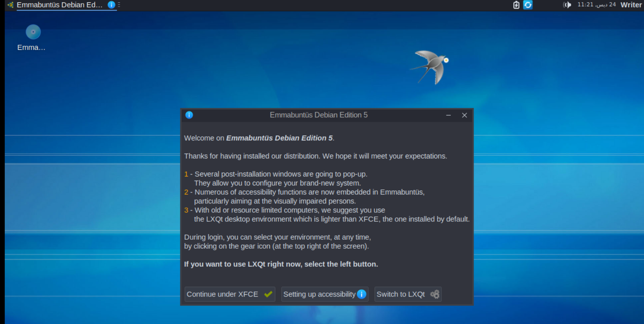Click the dialog title 'Emmabuntüs Debian Edition 5'
Screen dimensions: 644x324
point(318,115)
